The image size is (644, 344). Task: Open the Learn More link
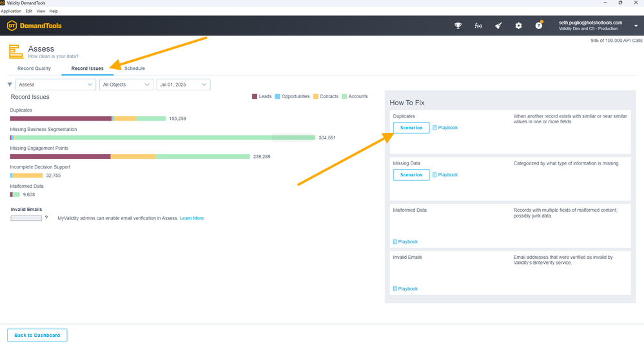point(192,218)
